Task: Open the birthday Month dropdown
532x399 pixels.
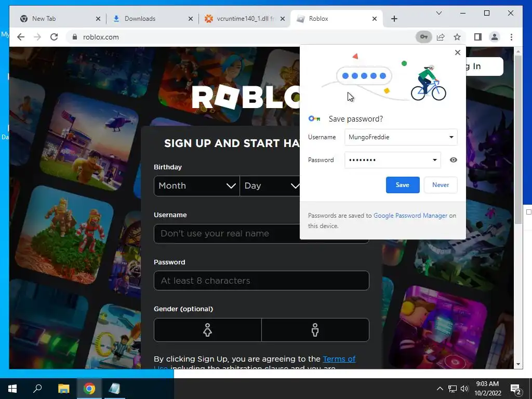Action: 197,186
